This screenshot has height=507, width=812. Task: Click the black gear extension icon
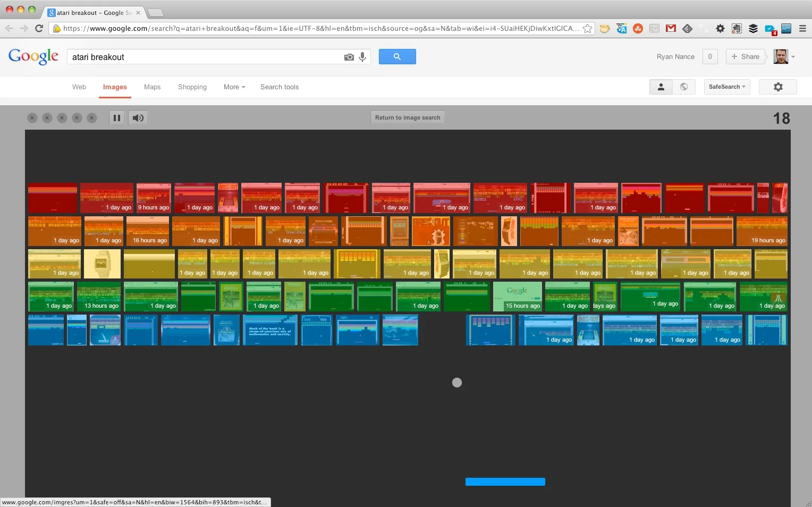click(720, 29)
